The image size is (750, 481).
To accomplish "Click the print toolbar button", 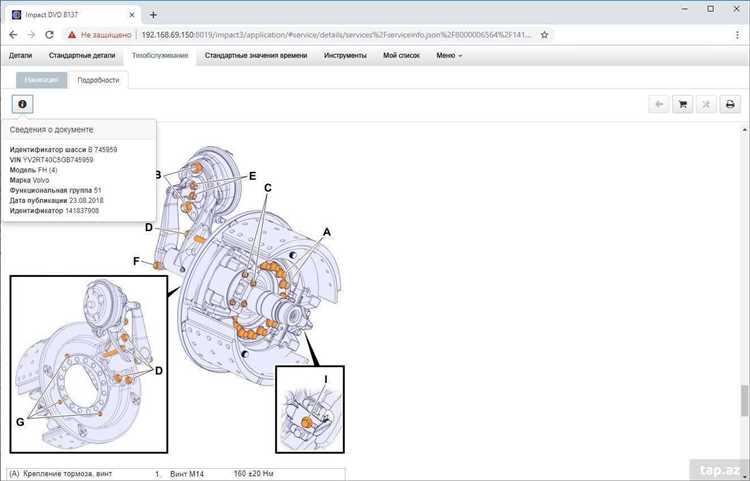I will [730, 104].
